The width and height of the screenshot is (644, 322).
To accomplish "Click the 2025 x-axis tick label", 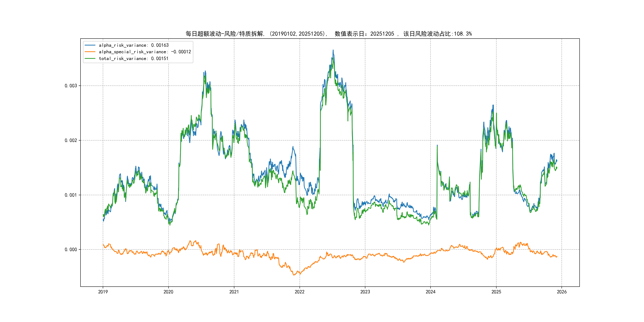I will (x=496, y=292).
